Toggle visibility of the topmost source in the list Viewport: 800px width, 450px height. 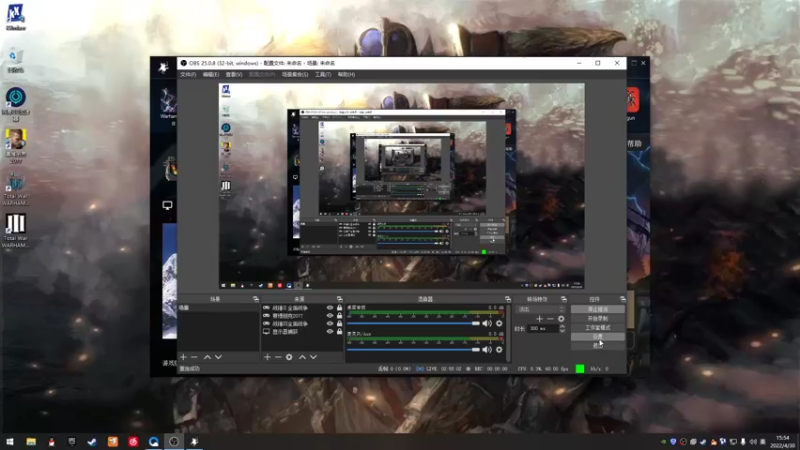pos(330,308)
